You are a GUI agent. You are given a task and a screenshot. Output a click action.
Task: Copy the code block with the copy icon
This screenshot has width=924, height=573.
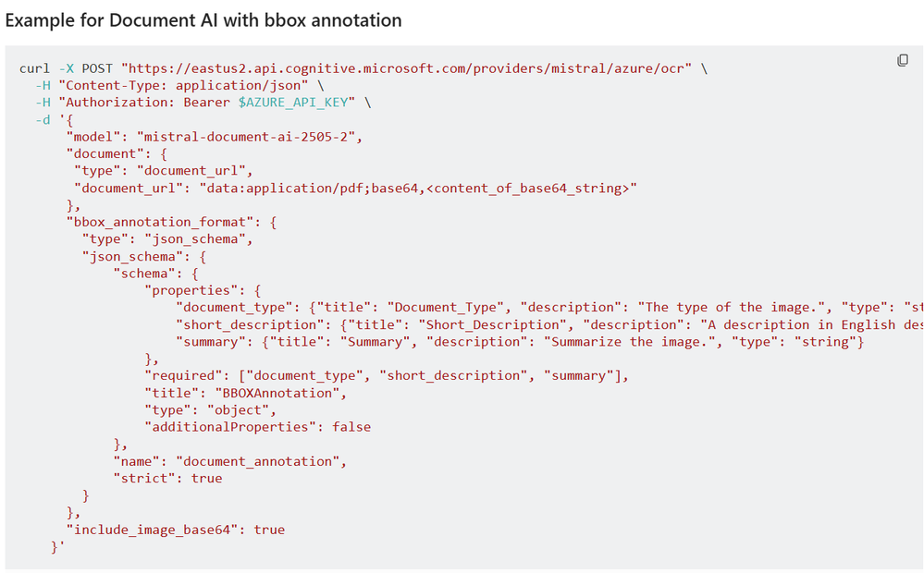pyautogui.click(x=902, y=60)
